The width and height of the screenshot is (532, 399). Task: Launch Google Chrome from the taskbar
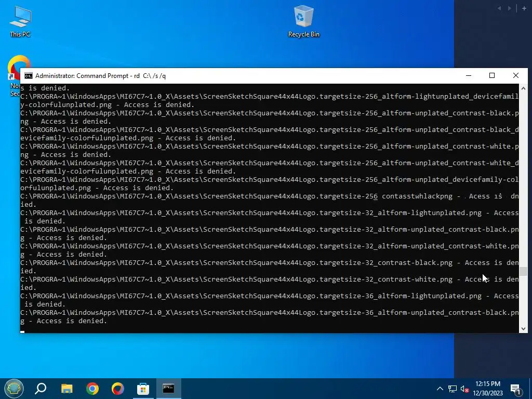coord(92,389)
